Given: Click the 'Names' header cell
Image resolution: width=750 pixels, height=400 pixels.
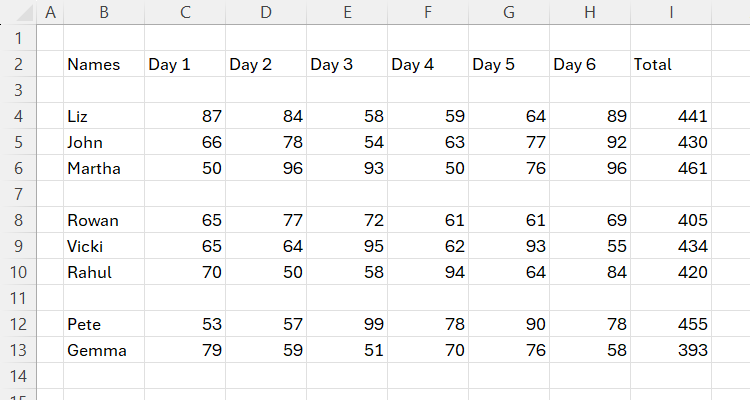Looking at the screenshot, I should 103,64.
